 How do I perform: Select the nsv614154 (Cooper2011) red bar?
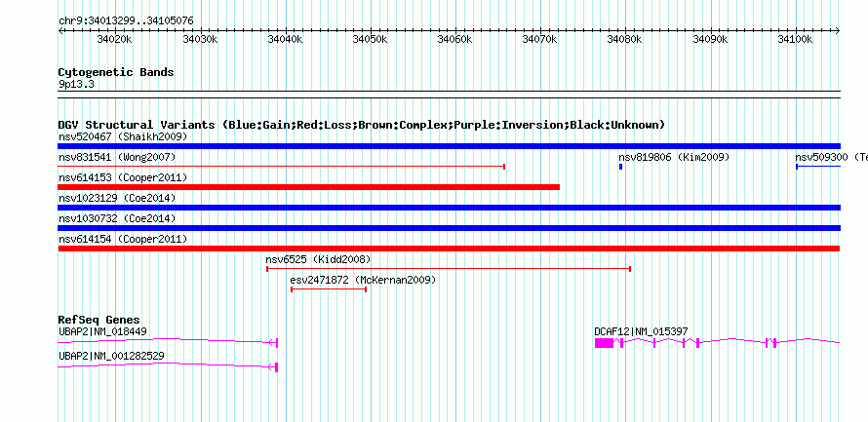click(449, 249)
